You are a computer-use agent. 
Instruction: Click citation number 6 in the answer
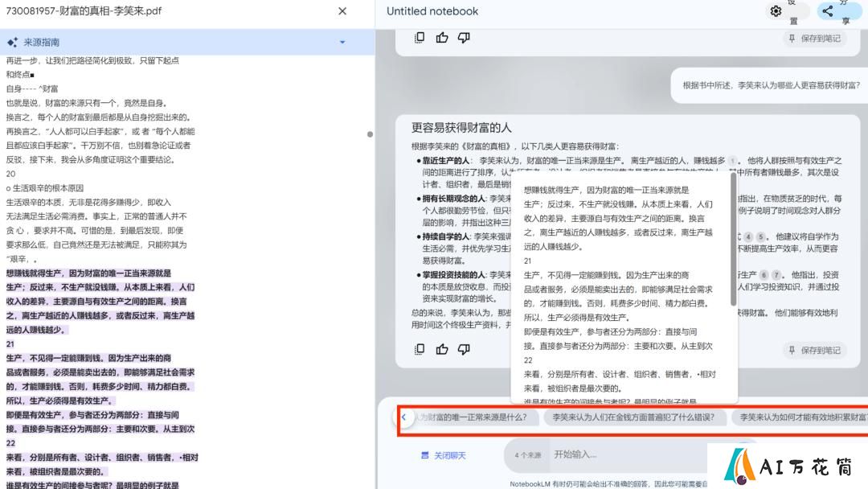764,275
